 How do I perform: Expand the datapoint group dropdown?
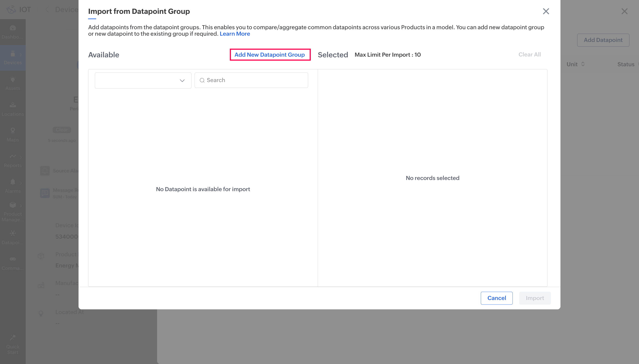pos(143,81)
